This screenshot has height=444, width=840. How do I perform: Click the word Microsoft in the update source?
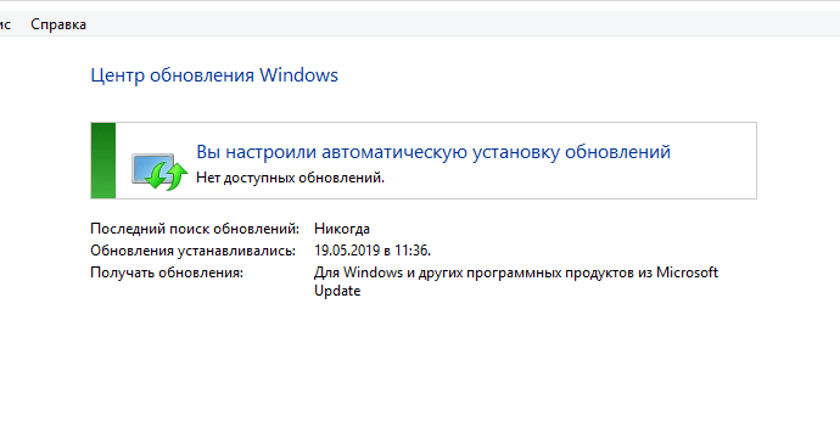pos(687,273)
